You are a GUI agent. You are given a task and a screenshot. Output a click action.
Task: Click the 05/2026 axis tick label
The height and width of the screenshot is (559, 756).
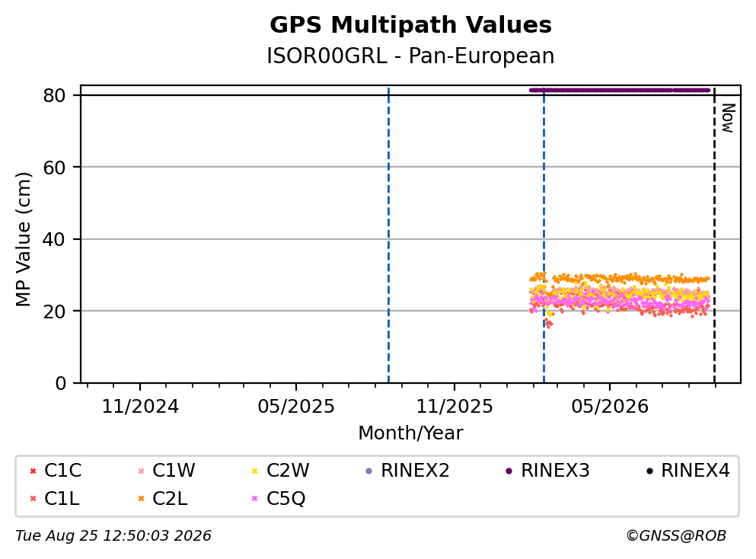(610, 407)
